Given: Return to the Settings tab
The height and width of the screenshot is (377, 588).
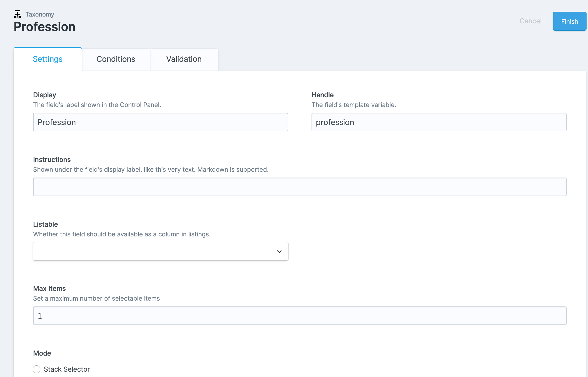Looking at the screenshot, I should click(47, 59).
